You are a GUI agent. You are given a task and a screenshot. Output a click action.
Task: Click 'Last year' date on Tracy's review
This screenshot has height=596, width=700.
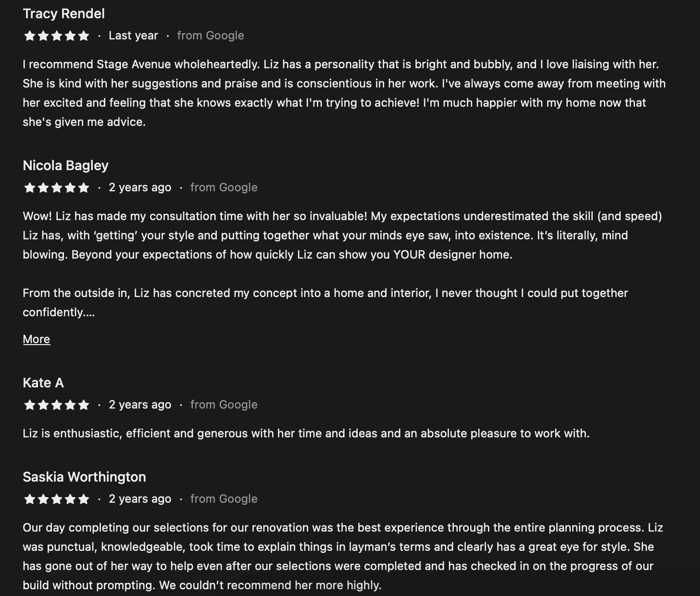click(x=133, y=36)
